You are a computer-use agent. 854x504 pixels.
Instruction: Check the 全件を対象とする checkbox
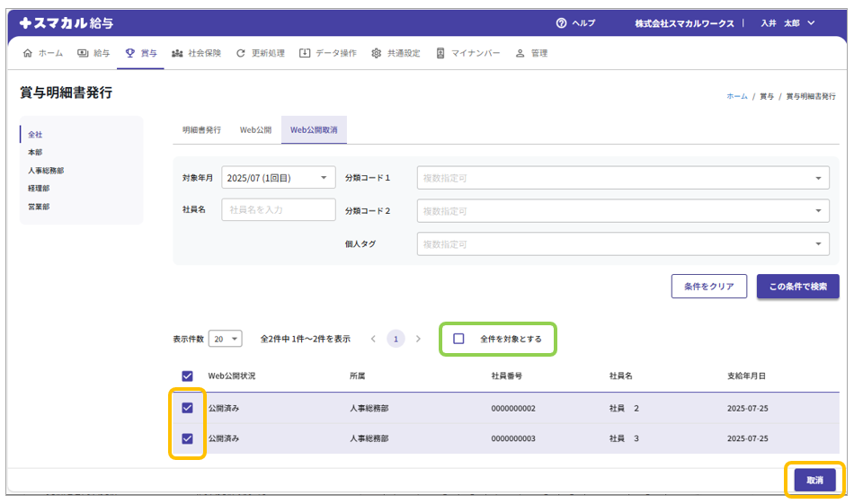(458, 339)
